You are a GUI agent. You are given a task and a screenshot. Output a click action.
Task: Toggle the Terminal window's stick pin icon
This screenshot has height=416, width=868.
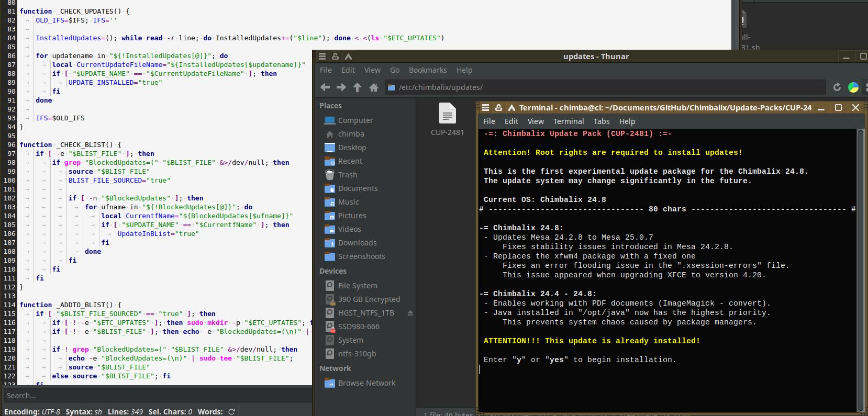[x=498, y=108]
